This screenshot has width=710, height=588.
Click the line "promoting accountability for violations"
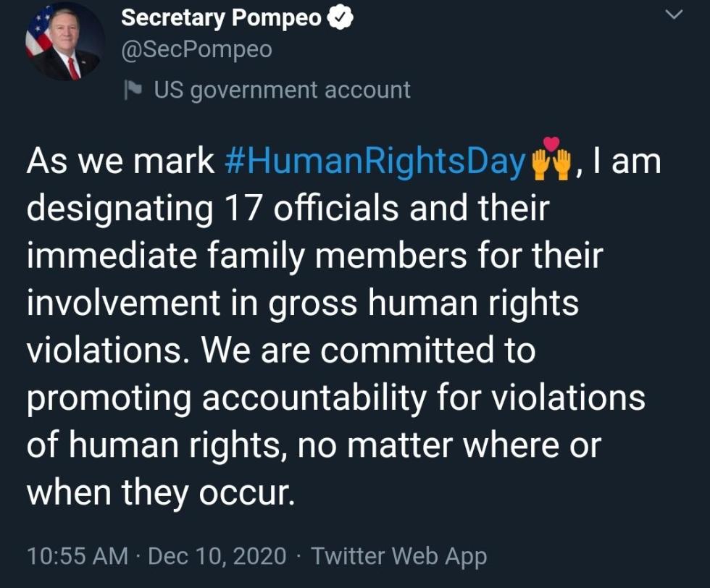point(336,398)
